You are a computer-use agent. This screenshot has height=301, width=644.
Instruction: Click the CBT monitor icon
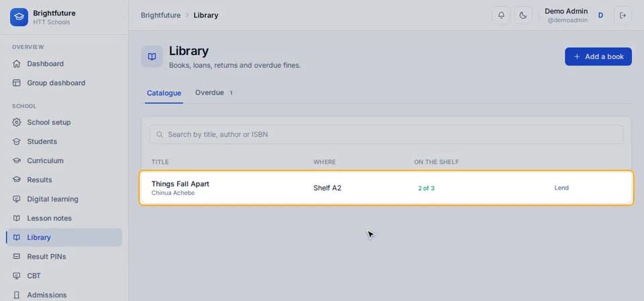click(16, 275)
